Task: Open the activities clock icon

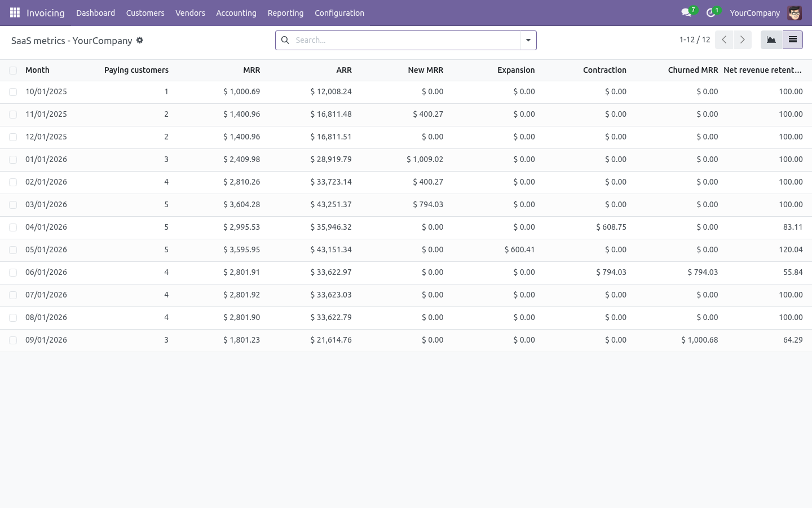Action: 711,12
